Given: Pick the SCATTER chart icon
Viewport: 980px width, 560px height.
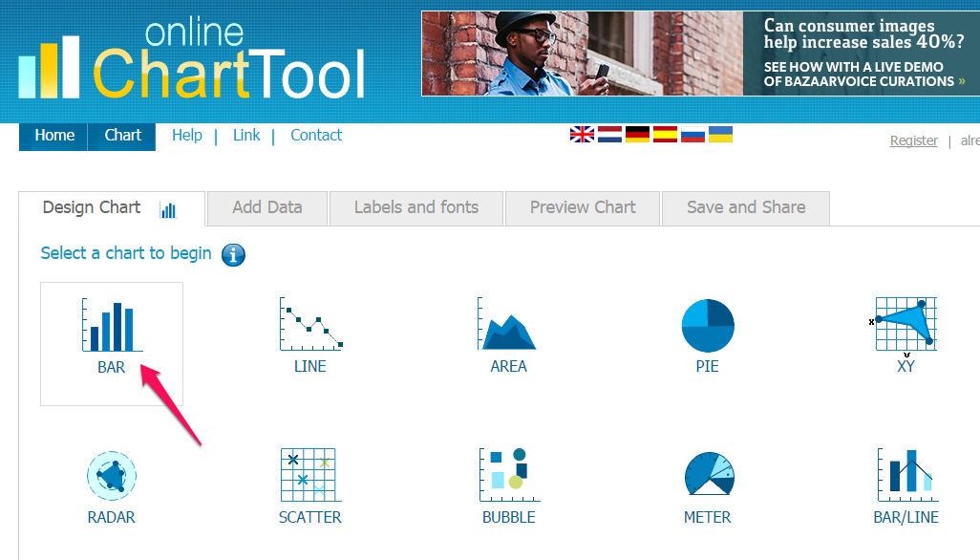Looking at the screenshot, I should 310,475.
